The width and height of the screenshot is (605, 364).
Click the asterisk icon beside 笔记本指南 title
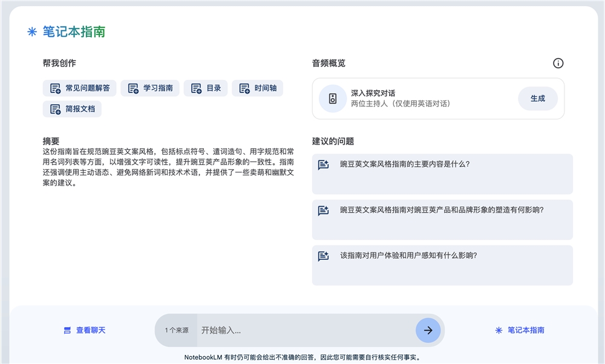click(x=32, y=31)
